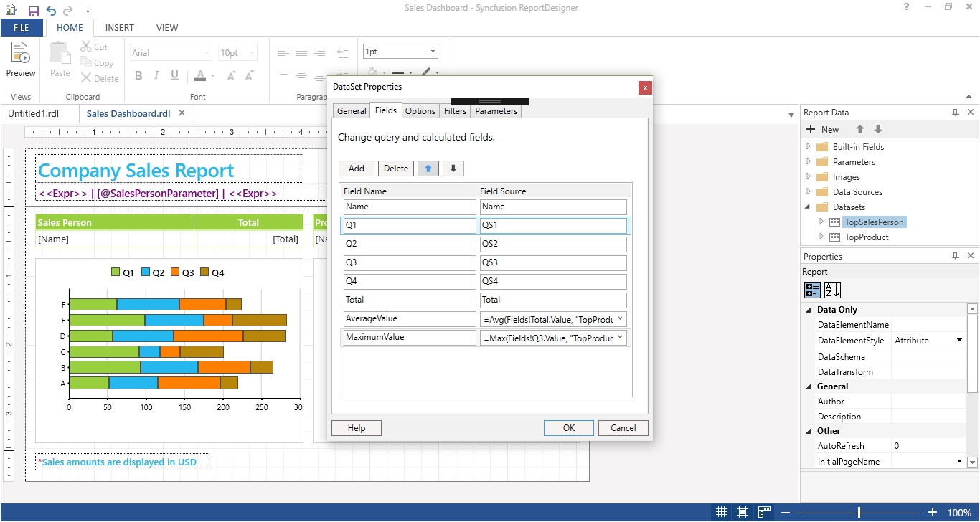The height and width of the screenshot is (522, 980).
Task: Move selected field down with arrow button
Action: tap(453, 169)
